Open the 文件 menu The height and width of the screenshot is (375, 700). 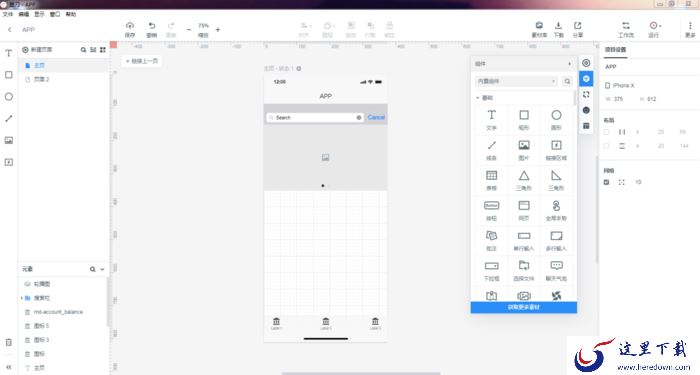click(8, 14)
